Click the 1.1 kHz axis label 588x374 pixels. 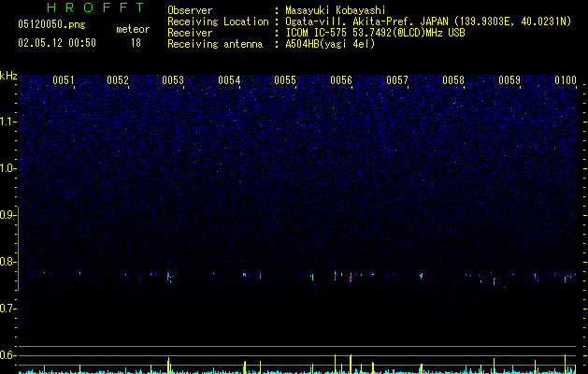(x=7, y=122)
